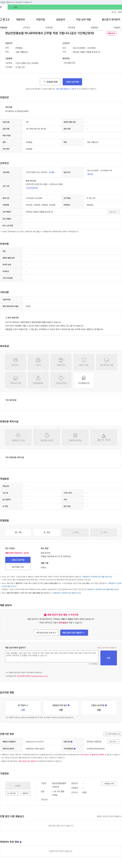Click info icon beside 빅데이터 추천 정보

(21, 842)
